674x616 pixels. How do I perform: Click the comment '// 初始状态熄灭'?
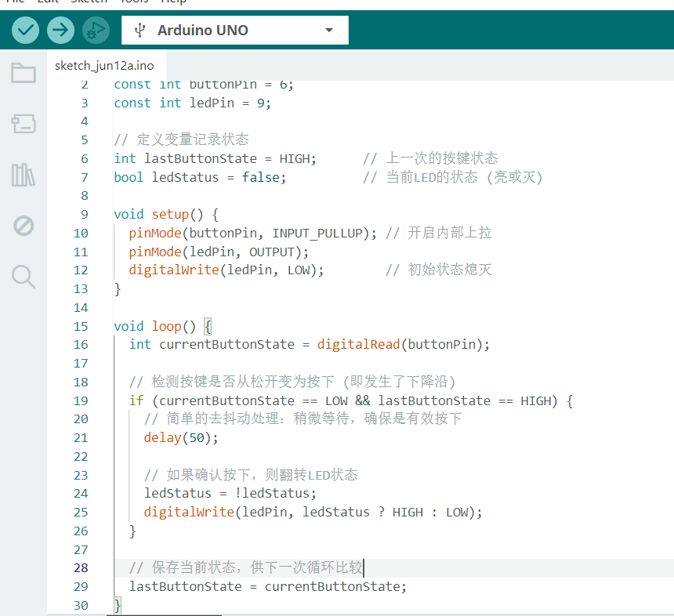coord(438,270)
